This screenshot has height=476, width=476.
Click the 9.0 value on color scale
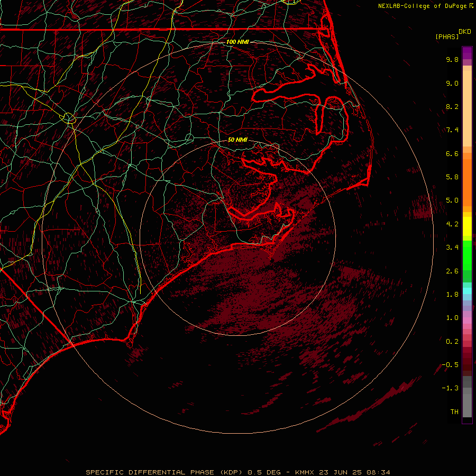pyautogui.click(x=452, y=83)
